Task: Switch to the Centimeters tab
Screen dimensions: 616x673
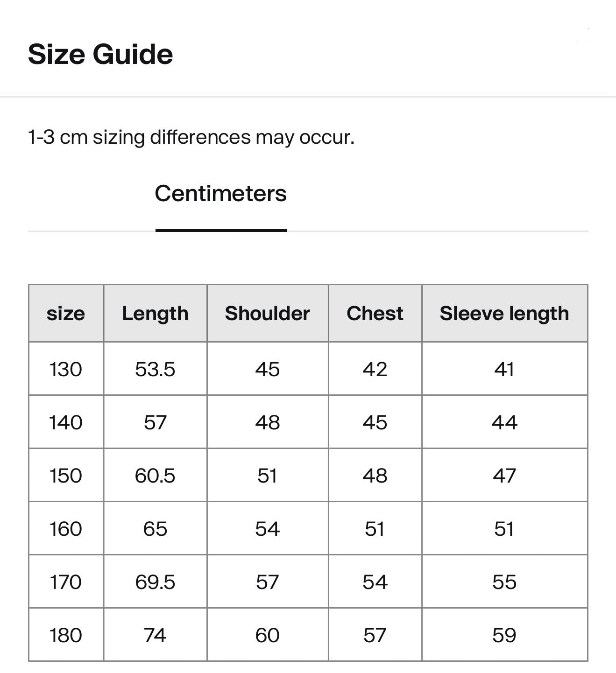Action: coord(220,194)
